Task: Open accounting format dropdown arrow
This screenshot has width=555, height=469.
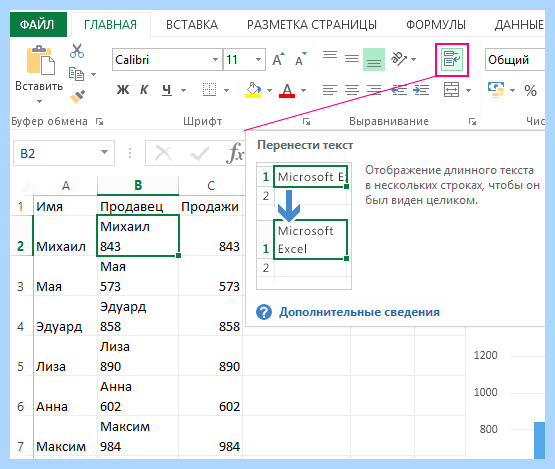Action: click(x=512, y=90)
